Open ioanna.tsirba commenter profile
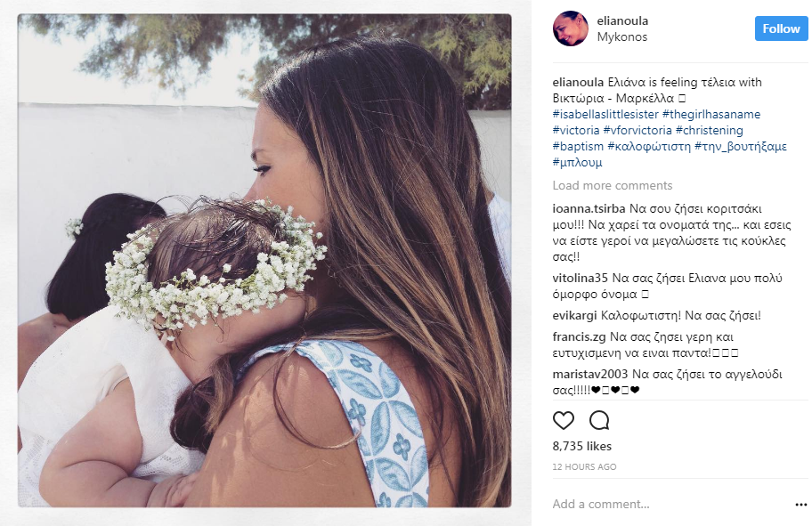This screenshot has width=812, height=526. pyautogui.click(x=589, y=208)
